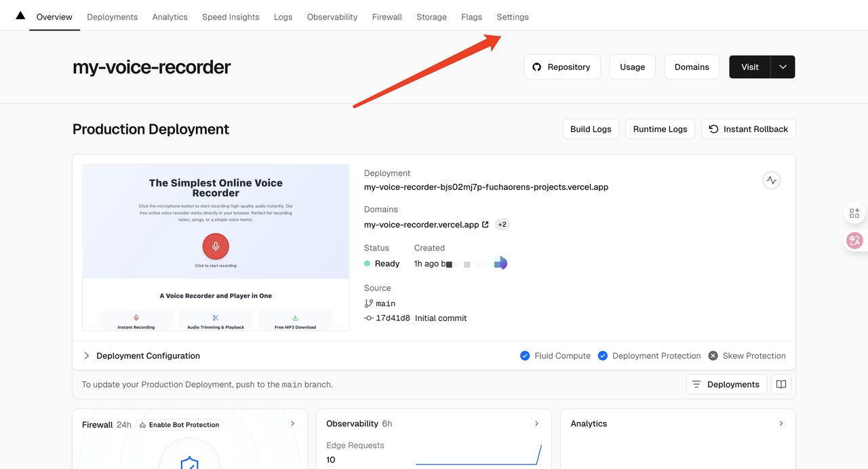Image resolution: width=868 pixels, height=469 pixels.
Task: Open the GitHub Repository button
Action: pyautogui.click(x=561, y=67)
